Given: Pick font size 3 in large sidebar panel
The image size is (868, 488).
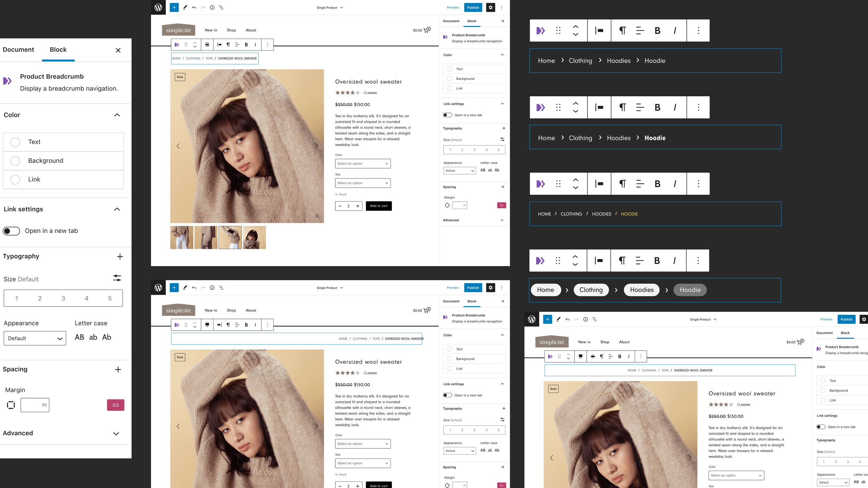Looking at the screenshot, I should coord(63,298).
